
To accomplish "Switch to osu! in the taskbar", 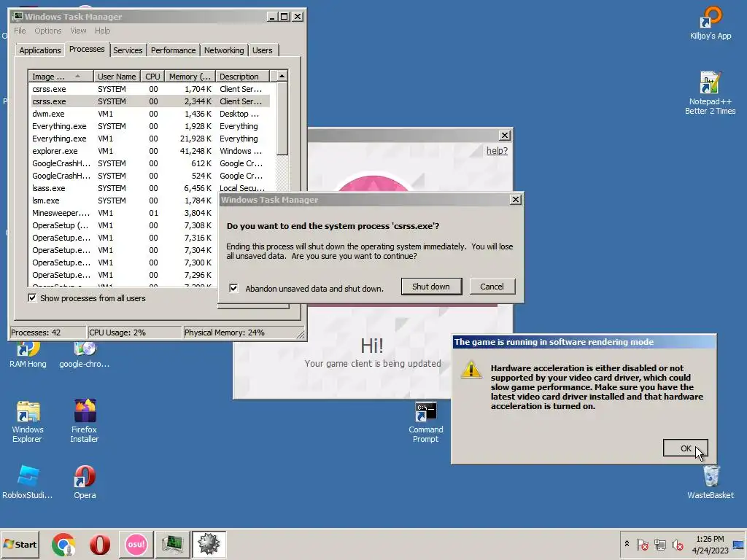I will [136, 544].
